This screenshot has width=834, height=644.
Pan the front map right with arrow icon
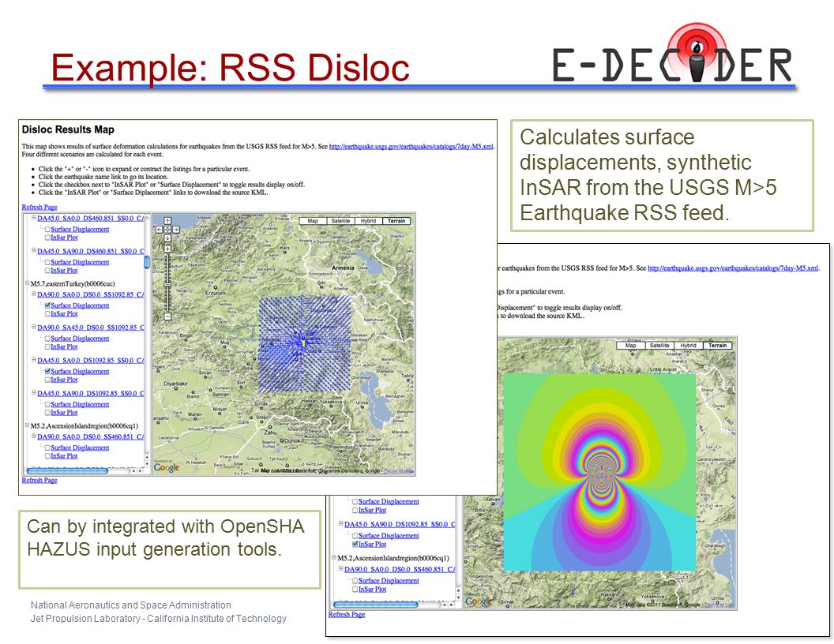tap(176, 230)
